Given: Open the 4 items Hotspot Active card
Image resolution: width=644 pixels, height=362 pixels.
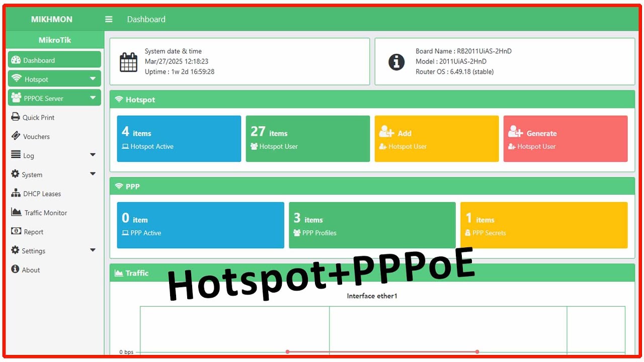Looking at the screenshot, I should coord(179,139).
